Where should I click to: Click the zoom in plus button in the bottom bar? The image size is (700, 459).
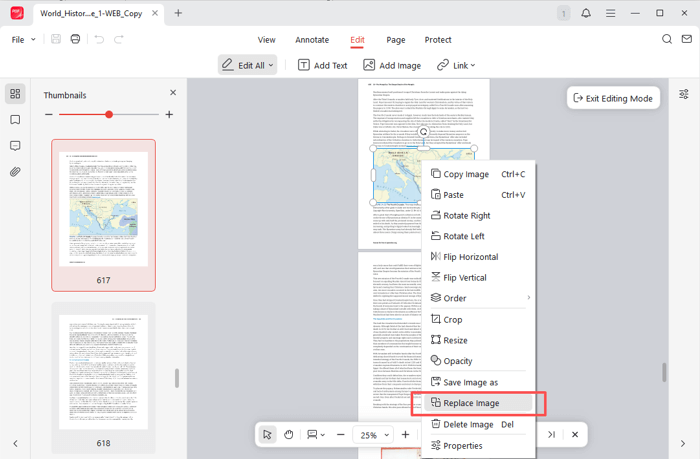click(x=405, y=434)
